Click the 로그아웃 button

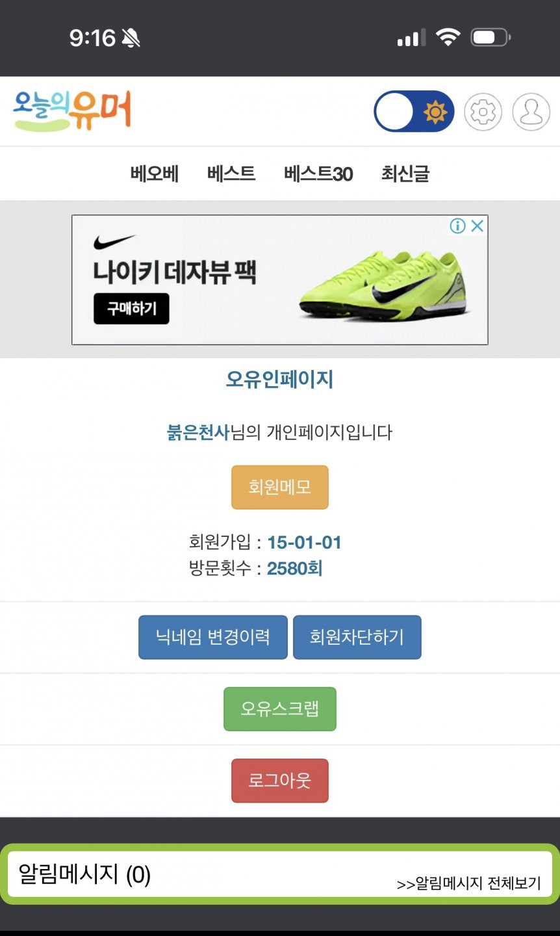point(280,780)
